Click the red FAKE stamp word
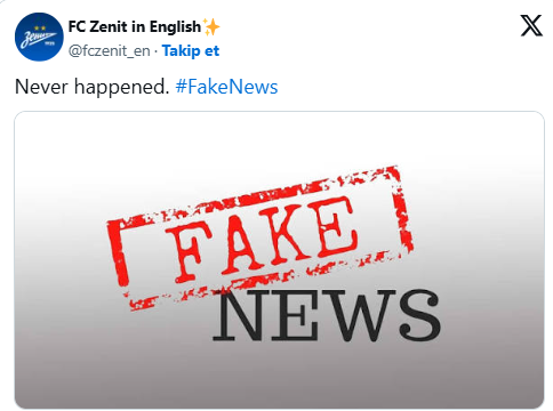The image size is (553, 411). (262, 240)
